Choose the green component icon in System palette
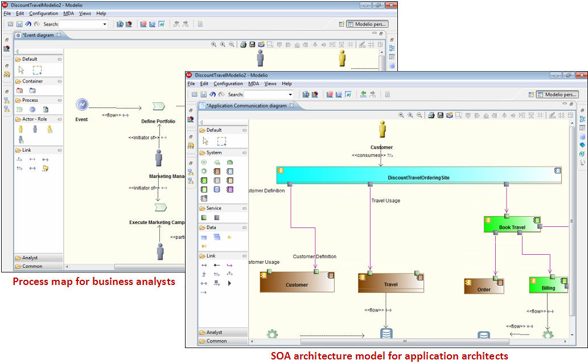This screenshot has height=364, width=588. 204,180
